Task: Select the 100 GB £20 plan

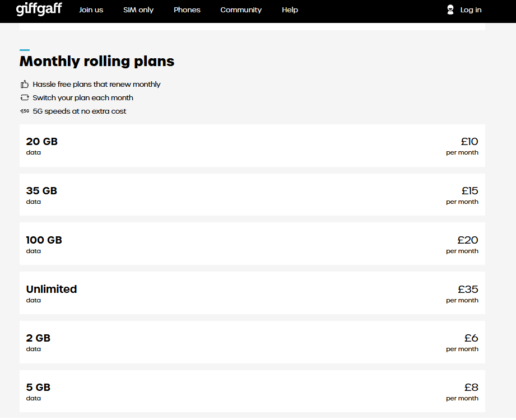Action: (x=253, y=244)
